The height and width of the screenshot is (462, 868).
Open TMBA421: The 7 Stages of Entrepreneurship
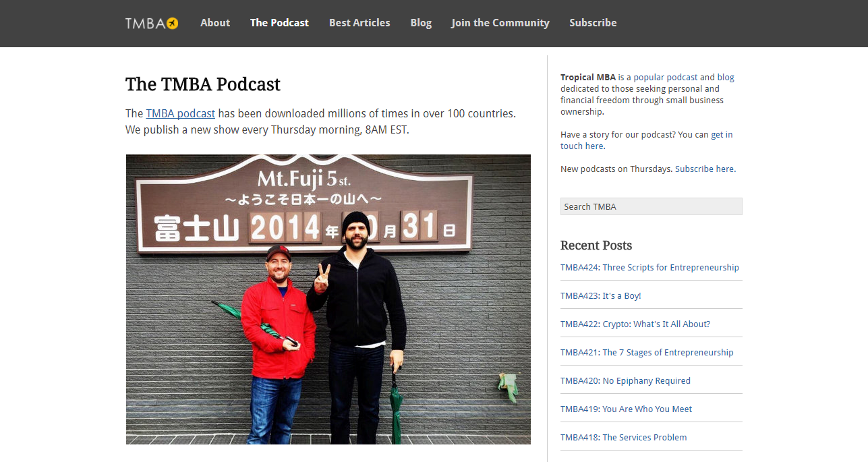coord(647,353)
